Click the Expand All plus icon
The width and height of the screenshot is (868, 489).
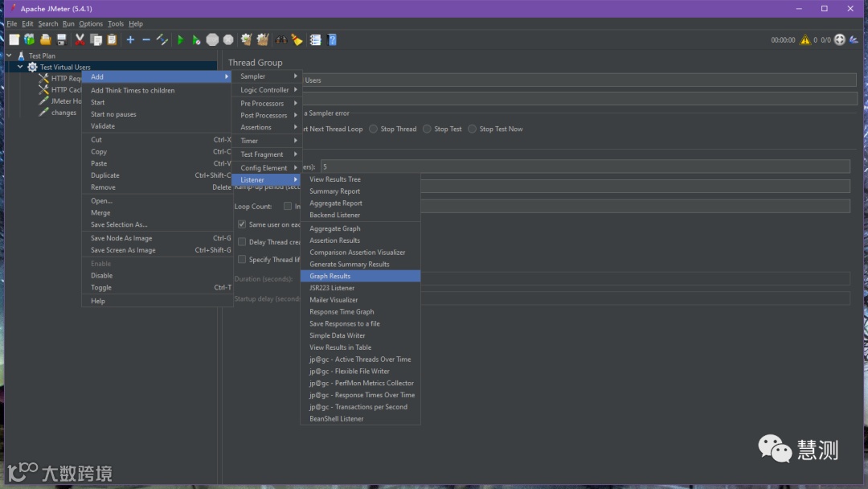click(x=130, y=39)
